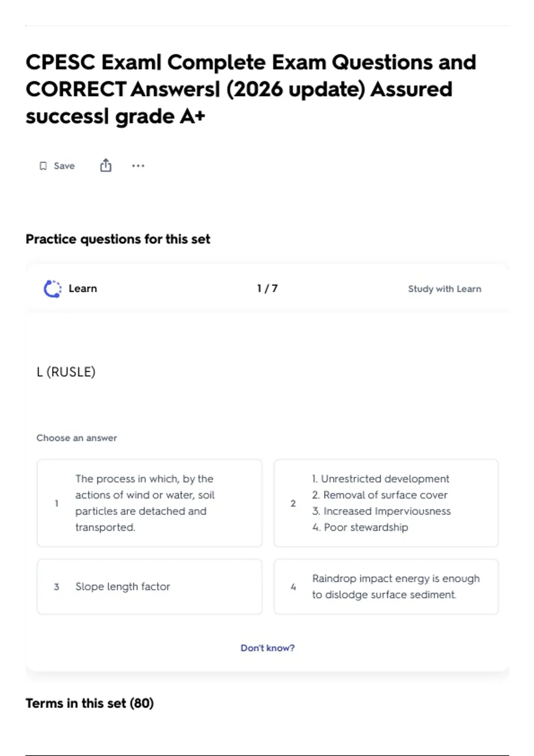Click the Learn mode circular icon
Screen dimensions: 534x756
pyautogui.click(x=53, y=289)
